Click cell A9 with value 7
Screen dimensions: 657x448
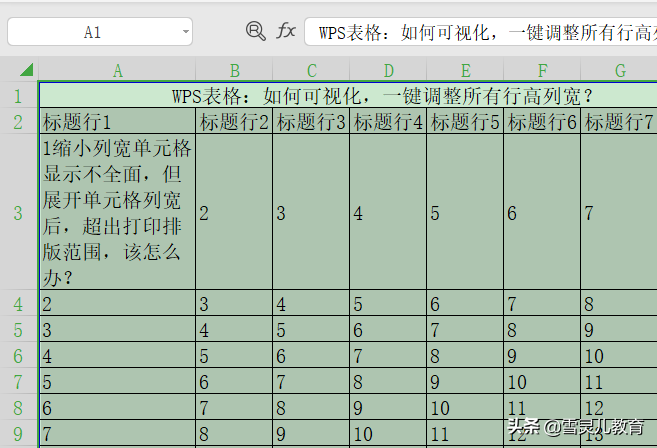[118, 433]
